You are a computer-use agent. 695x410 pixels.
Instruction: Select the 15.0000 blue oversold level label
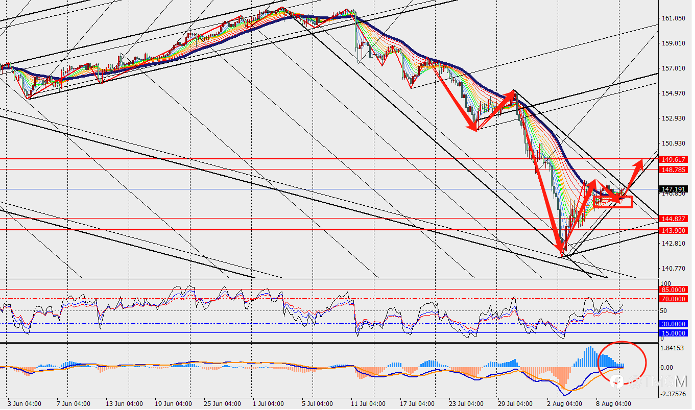(673, 333)
